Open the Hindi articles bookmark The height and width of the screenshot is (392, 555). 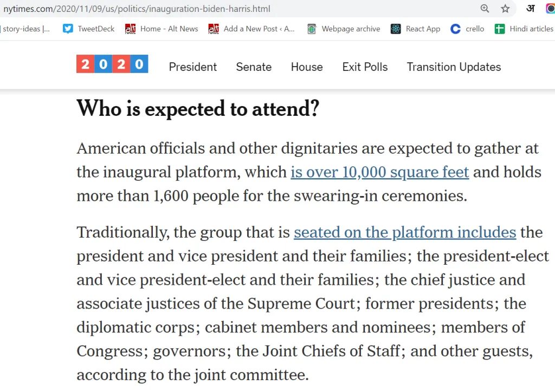click(x=524, y=29)
